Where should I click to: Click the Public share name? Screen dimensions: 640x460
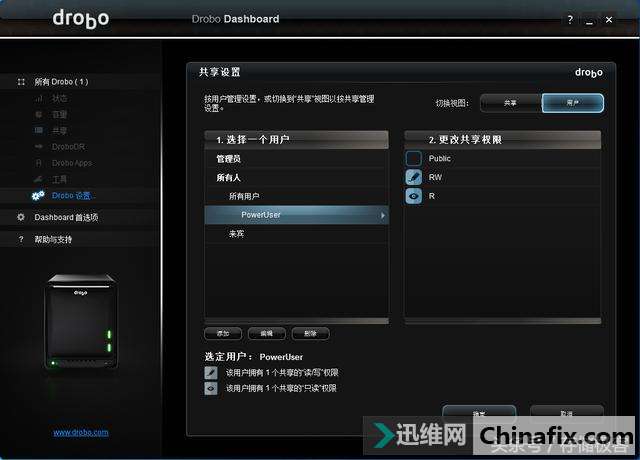click(x=440, y=158)
